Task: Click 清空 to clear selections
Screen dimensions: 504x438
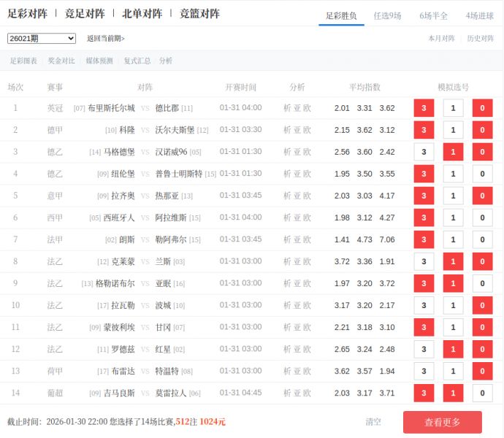Action: pos(373,422)
